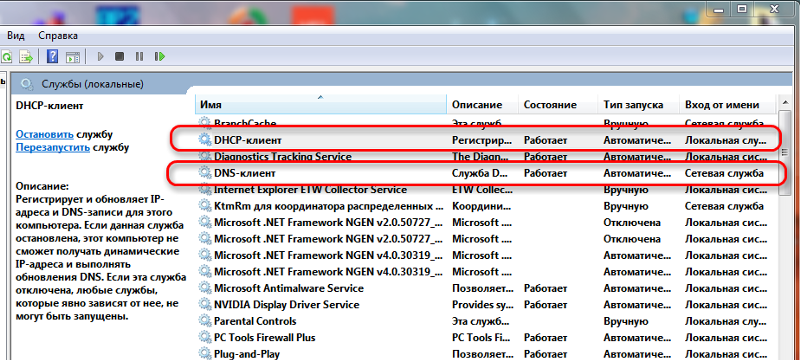Click the DHCP-клиент heading in left description pane
The width and height of the screenshot is (800, 360).
(x=49, y=106)
